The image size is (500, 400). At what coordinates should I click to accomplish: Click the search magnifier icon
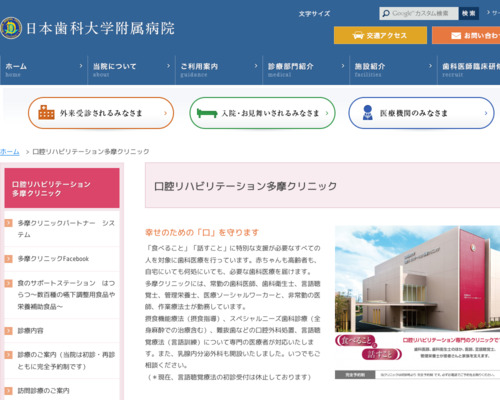[386, 13]
